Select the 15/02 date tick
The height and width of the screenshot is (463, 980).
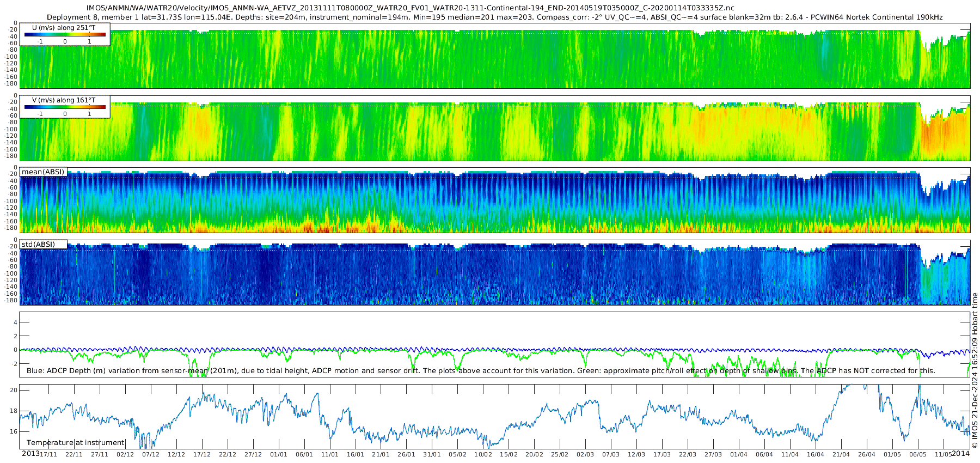point(509,454)
